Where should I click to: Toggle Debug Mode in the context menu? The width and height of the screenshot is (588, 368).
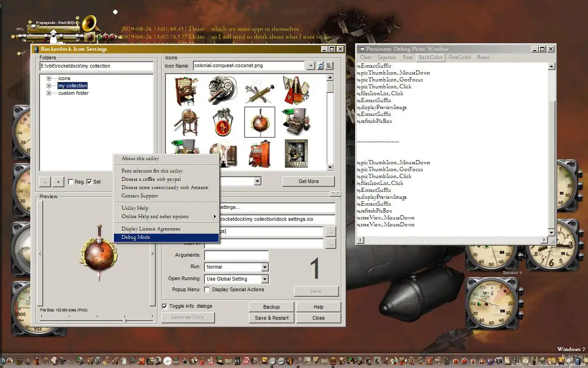166,237
